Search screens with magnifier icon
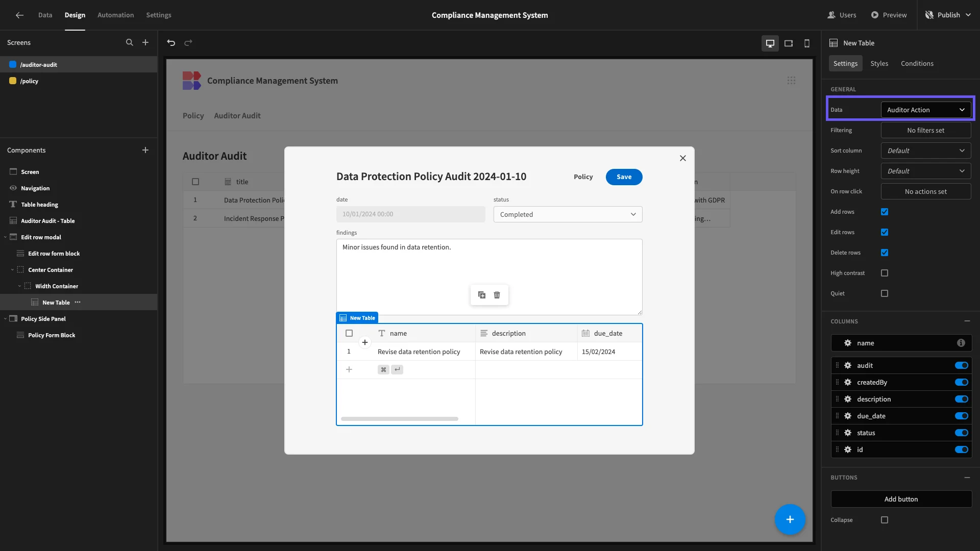The image size is (980, 551). tap(130, 43)
